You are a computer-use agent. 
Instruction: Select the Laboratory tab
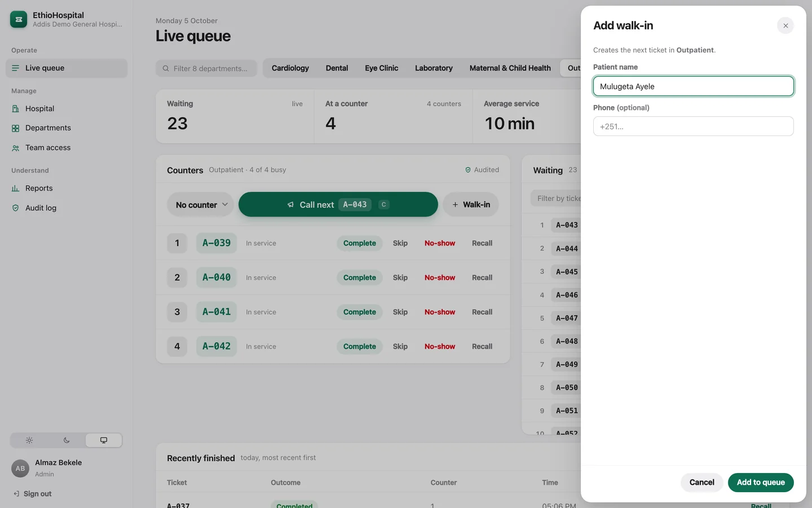coord(434,68)
